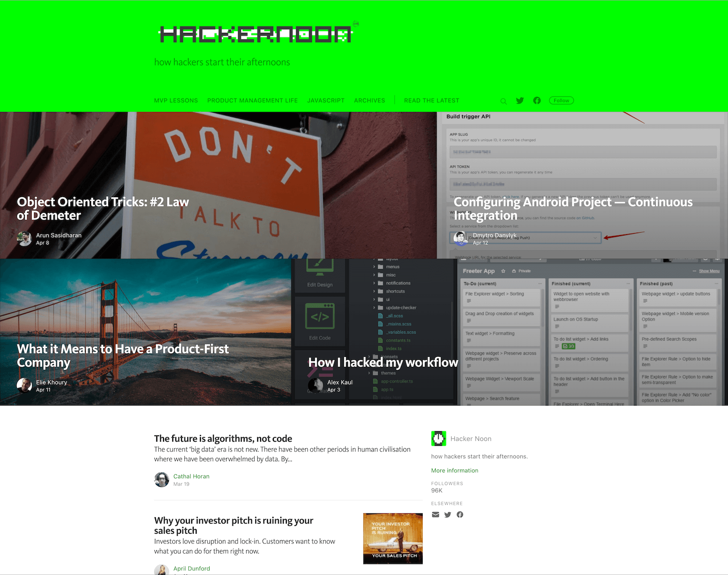Go to the JavaScript section
Screen dimensions: 728x575
click(x=326, y=101)
